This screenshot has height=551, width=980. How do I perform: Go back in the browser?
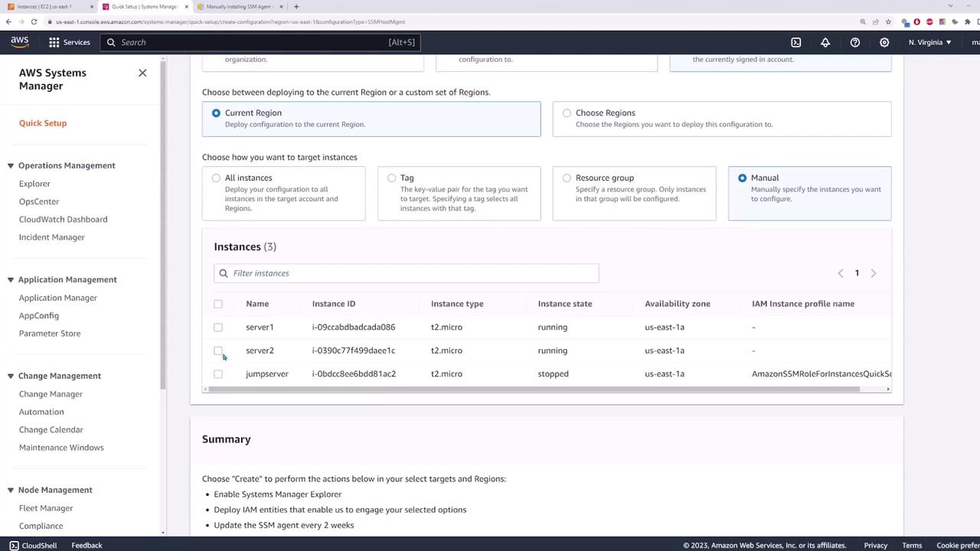click(x=8, y=21)
